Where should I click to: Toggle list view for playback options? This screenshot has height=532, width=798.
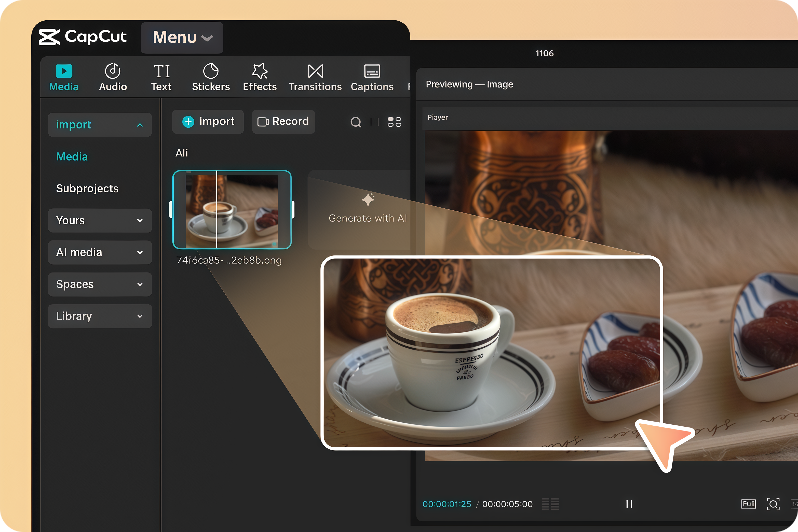click(x=550, y=504)
